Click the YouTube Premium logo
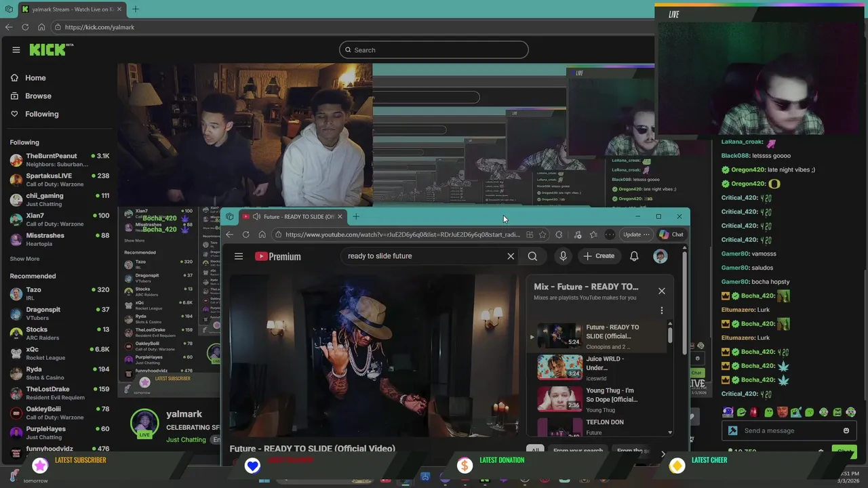This screenshot has height=488, width=868. point(278,256)
